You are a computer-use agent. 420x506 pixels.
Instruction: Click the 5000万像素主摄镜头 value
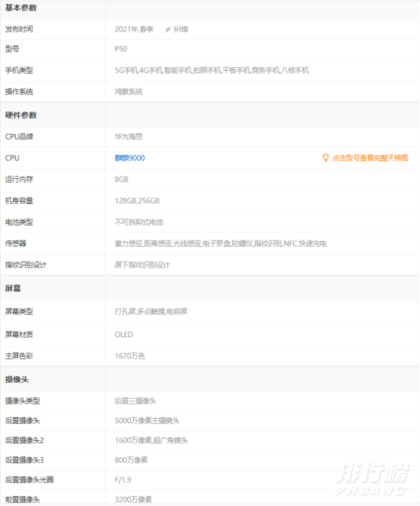point(147,420)
